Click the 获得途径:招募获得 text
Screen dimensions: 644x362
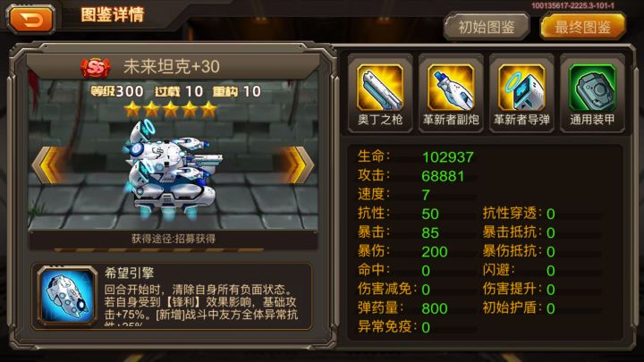tap(174, 239)
